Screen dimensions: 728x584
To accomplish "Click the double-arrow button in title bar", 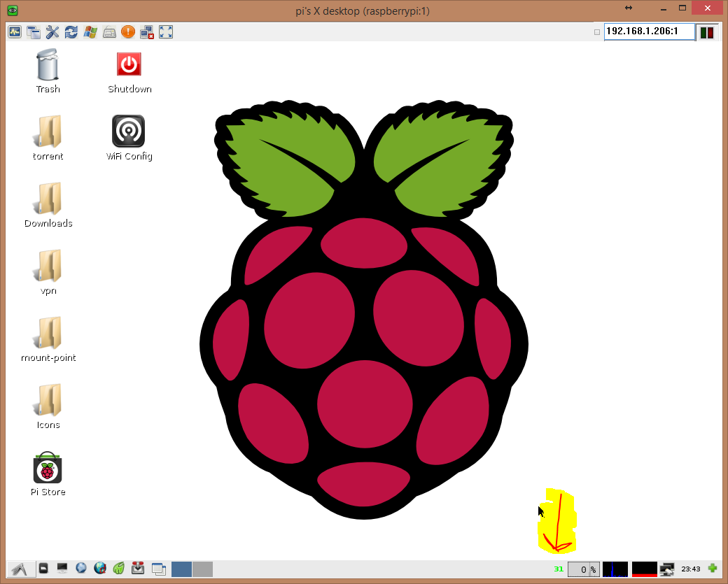I will coord(629,8).
